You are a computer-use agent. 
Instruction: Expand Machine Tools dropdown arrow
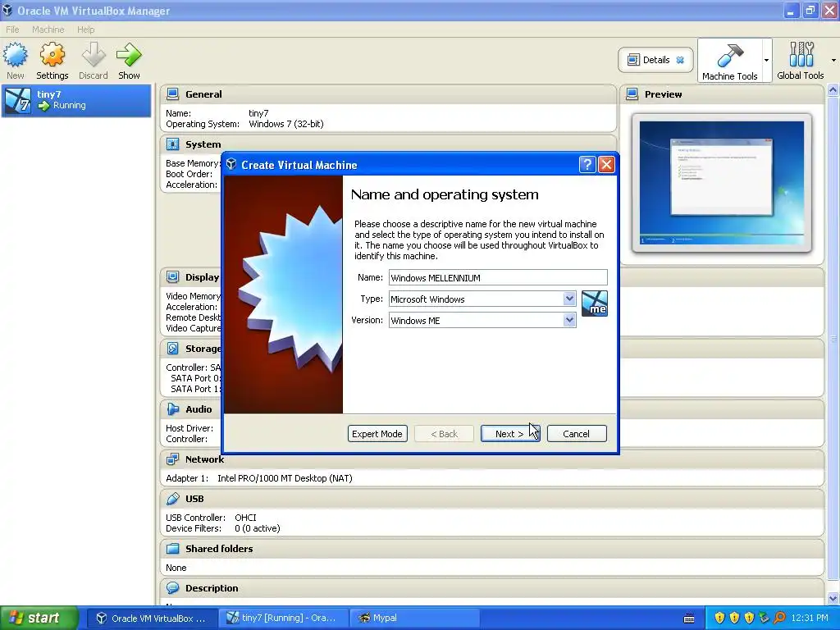point(767,60)
